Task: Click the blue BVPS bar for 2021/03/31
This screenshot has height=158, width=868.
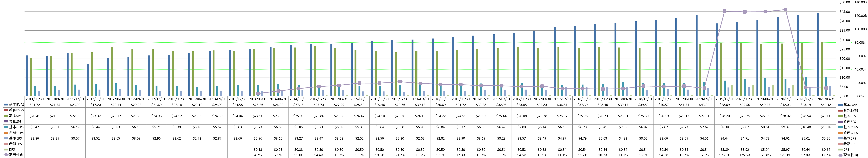Action: pos(818,55)
